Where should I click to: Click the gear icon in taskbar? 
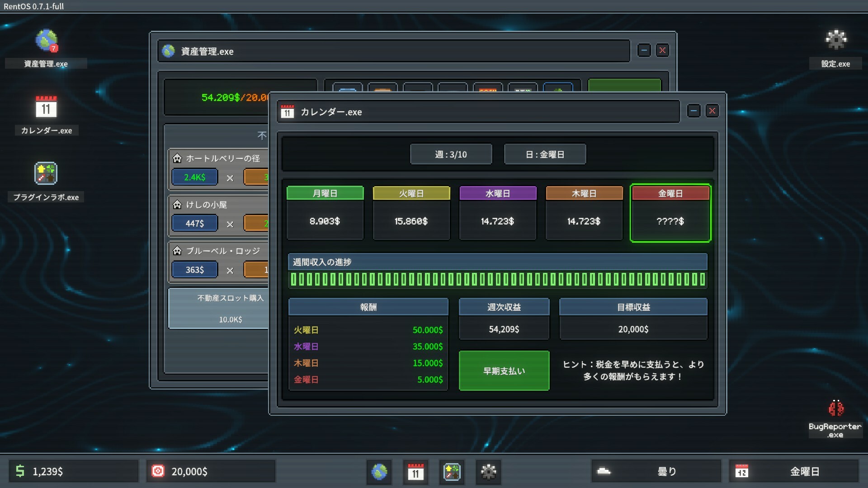point(488,472)
